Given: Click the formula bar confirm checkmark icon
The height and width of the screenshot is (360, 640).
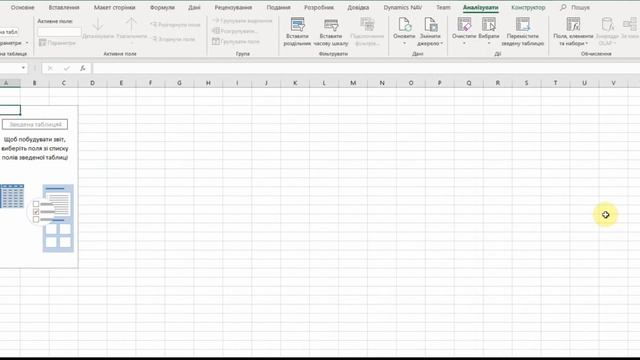Looking at the screenshot, I should point(67,68).
